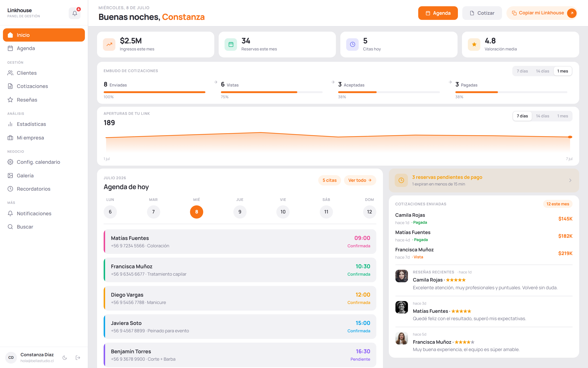Click the Citas hoy clock icon
Image resolution: width=588 pixels, height=368 pixels.
coord(352,45)
